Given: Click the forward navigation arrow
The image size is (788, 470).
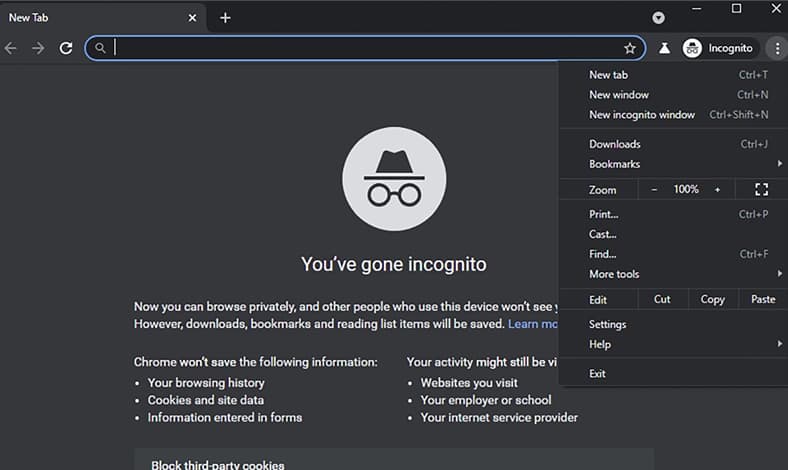Looking at the screenshot, I should [38, 48].
